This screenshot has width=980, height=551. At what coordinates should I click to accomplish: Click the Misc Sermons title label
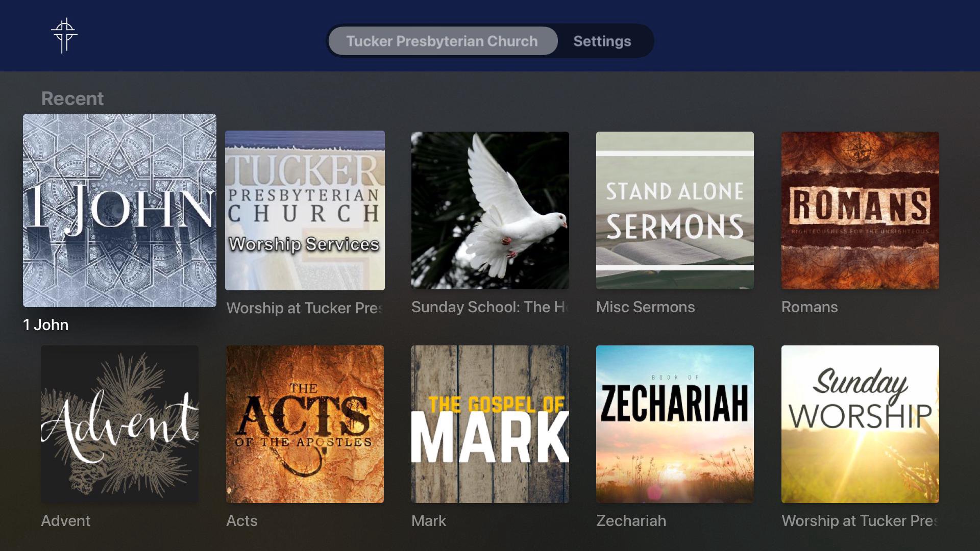645,307
